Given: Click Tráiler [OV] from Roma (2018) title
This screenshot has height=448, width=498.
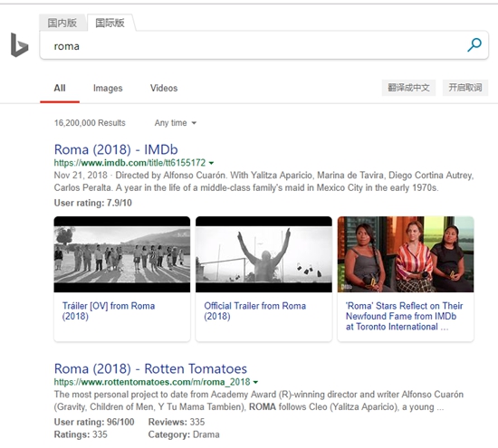Looking at the screenshot, I should pos(109,310).
